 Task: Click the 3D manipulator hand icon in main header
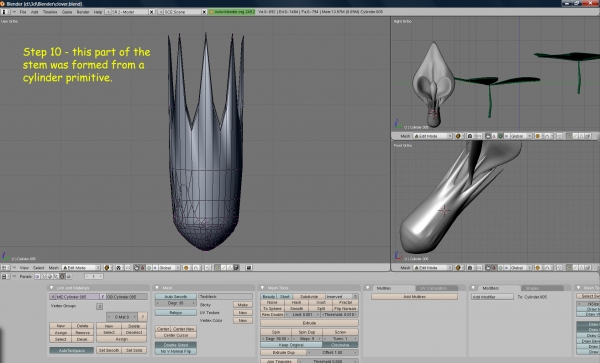coord(136,268)
